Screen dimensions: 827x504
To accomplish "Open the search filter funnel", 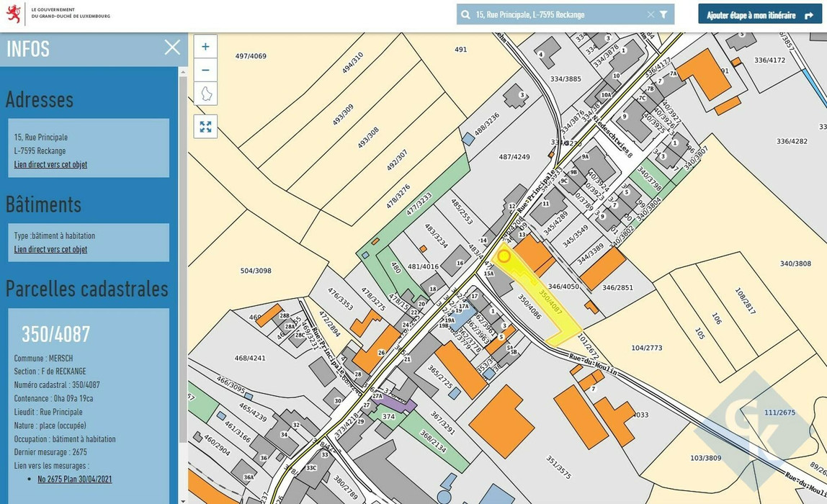I will [x=663, y=14].
